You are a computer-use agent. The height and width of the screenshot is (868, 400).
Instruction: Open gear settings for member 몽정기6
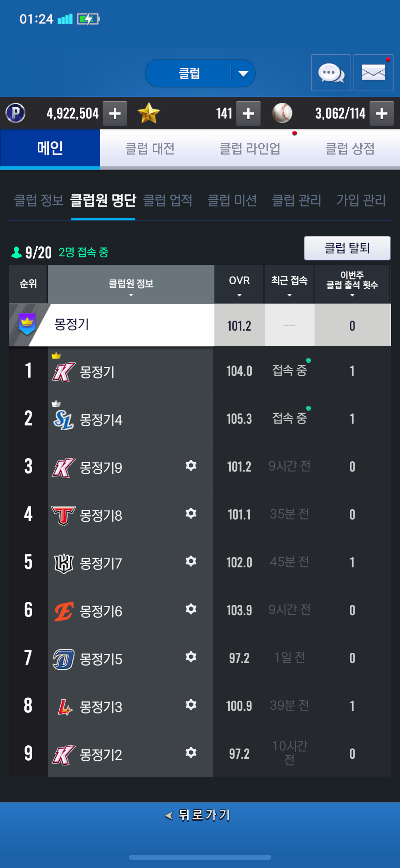pos(191,609)
